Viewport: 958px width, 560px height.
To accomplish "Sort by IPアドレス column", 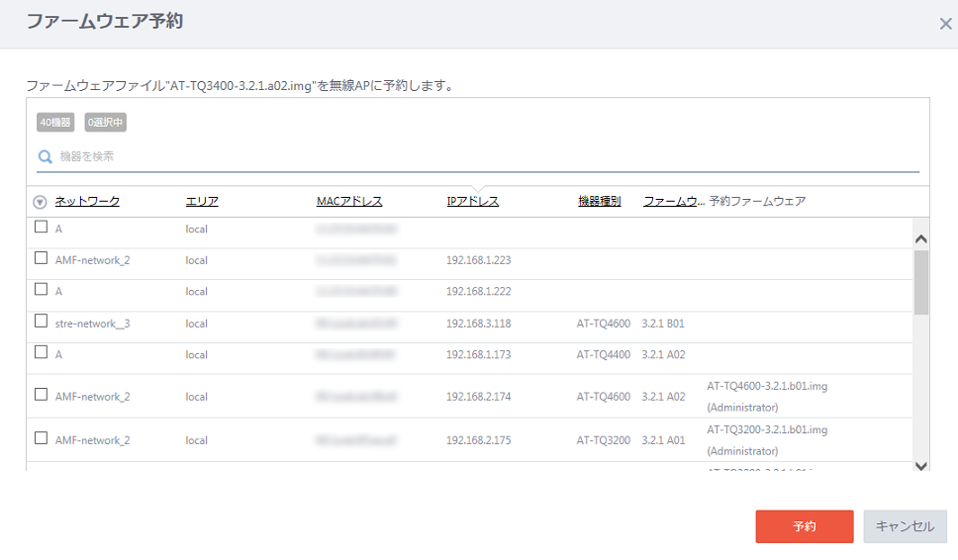I will (473, 201).
